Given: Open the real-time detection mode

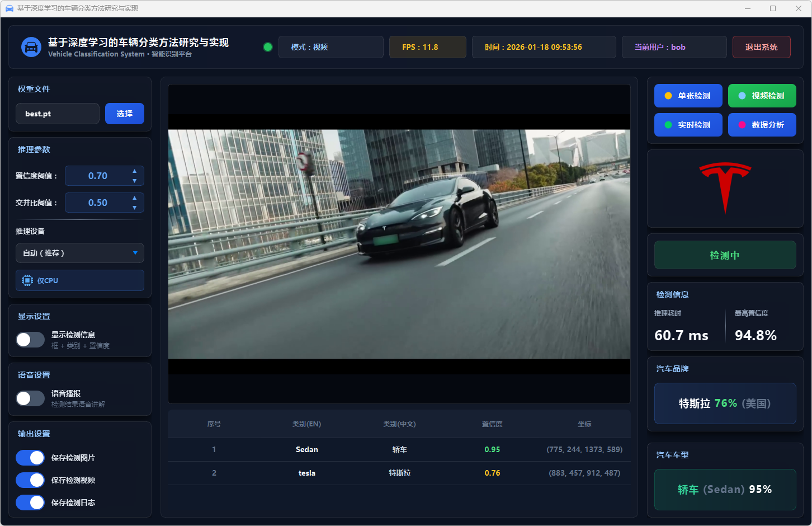Looking at the screenshot, I should 688,125.
